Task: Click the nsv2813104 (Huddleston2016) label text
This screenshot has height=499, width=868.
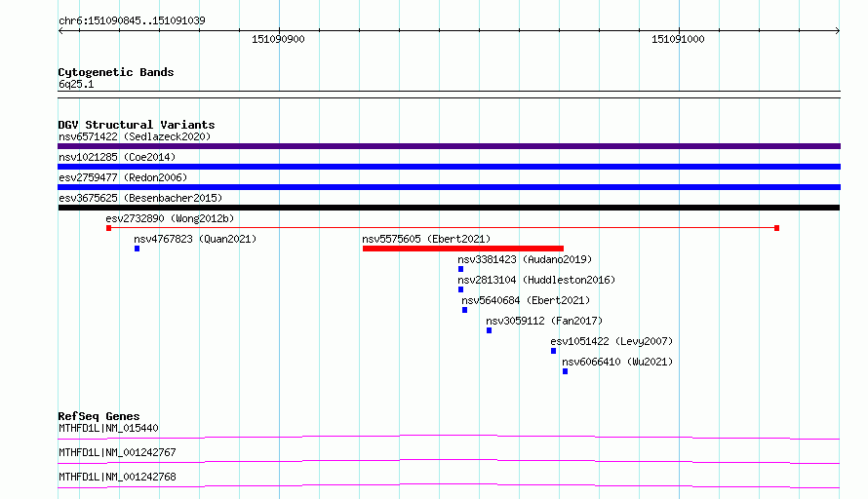Action: 536,280
